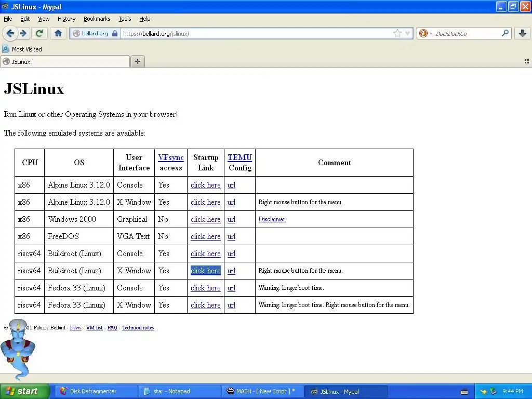Viewport: 532px width, 399px height.
Task: Click the Mypal raccoon title bar icon
Action: [x=5, y=6]
